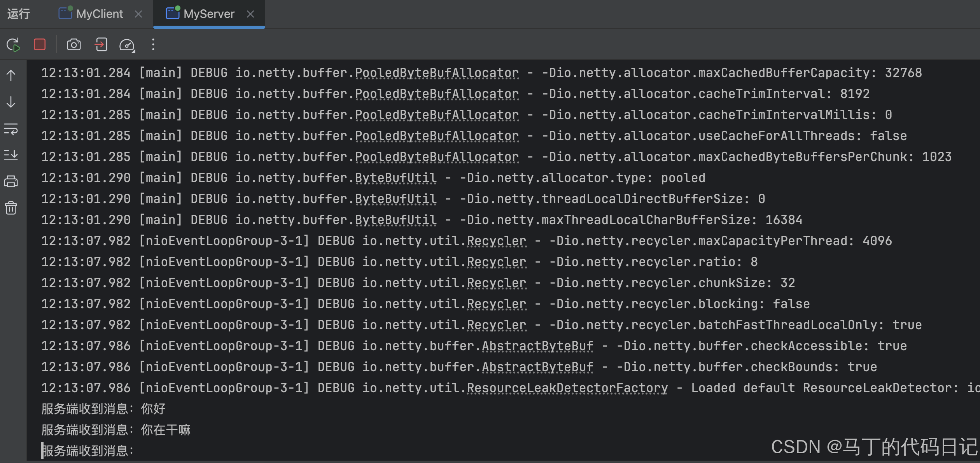Open ByteBufUtil link on threadLocalDirectBufferSize line
The image size is (980, 463).
pos(396,199)
